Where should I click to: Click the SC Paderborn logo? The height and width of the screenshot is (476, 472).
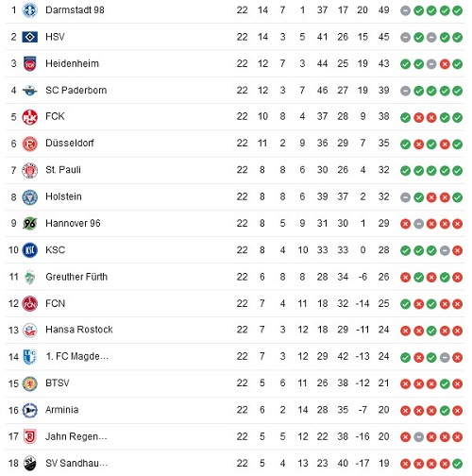click(x=30, y=91)
